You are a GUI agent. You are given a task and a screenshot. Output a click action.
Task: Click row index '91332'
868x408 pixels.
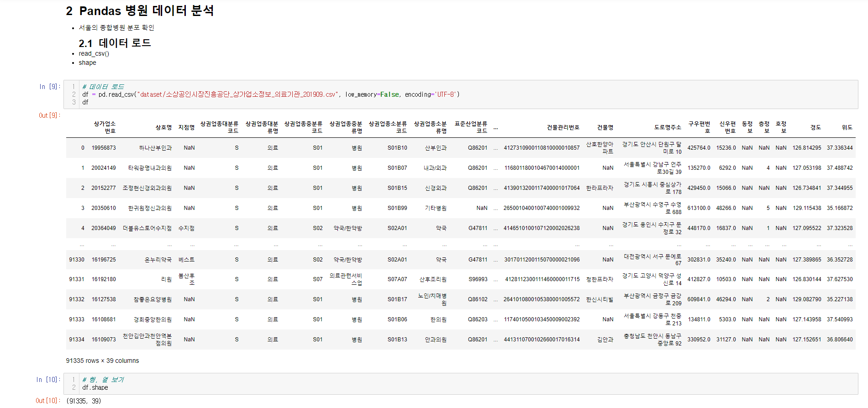pos(77,299)
